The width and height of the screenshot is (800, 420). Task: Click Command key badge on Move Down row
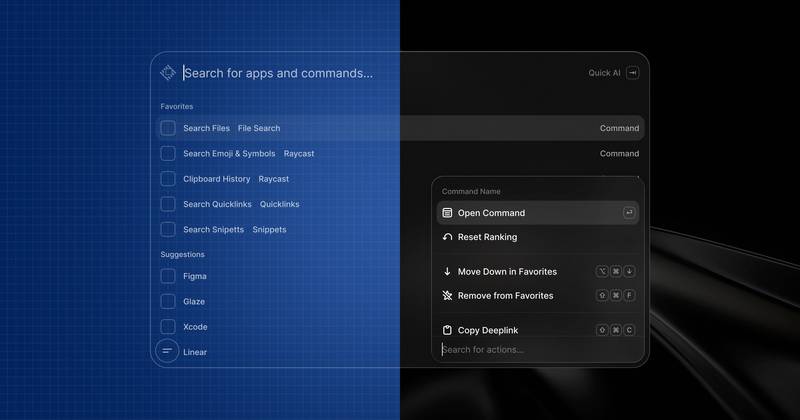point(616,271)
